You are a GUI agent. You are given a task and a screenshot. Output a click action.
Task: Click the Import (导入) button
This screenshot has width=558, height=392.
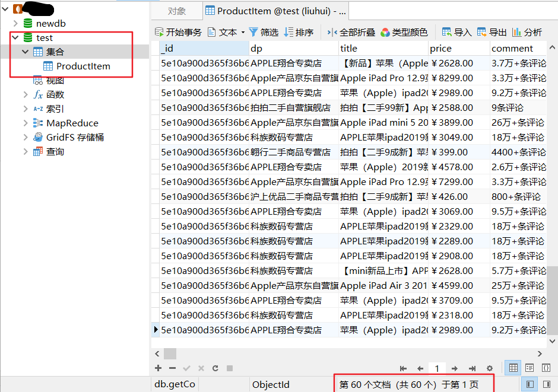point(456,33)
